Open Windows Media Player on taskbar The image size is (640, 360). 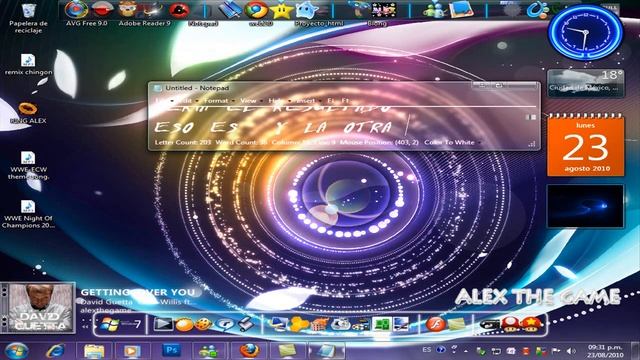pyautogui.click(x=132, y=351)
